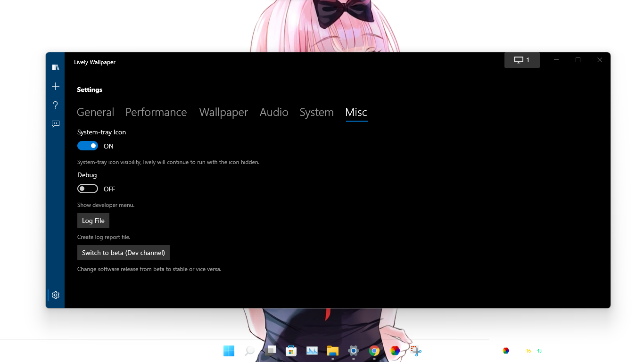Open the Wallpaper settings tab
The width and height of the screenshot is (644, 362).
point(223,112)
